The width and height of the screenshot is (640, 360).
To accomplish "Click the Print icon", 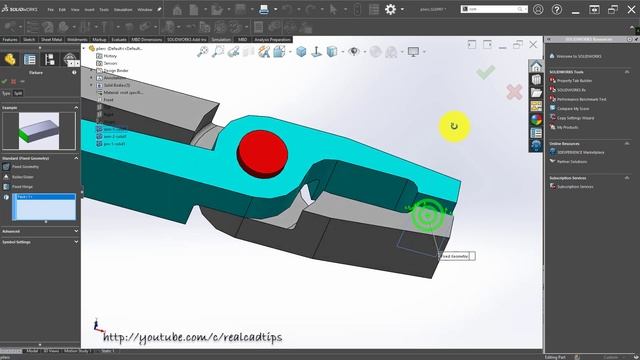I will point(264,9).
